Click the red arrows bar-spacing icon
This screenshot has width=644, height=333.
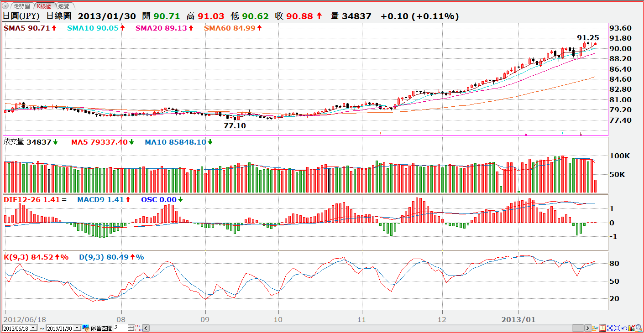tap(138, 328)
